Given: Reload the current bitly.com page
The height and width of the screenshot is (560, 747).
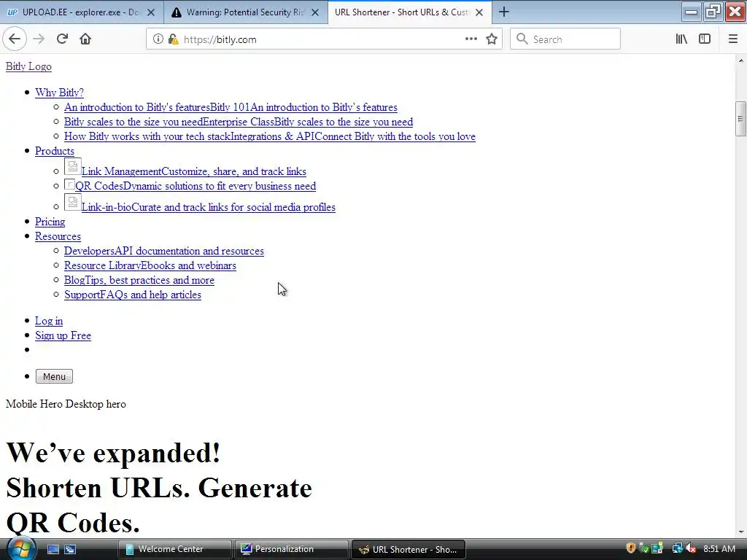Looking at the screenshot, I should click(x=62, y=39).
